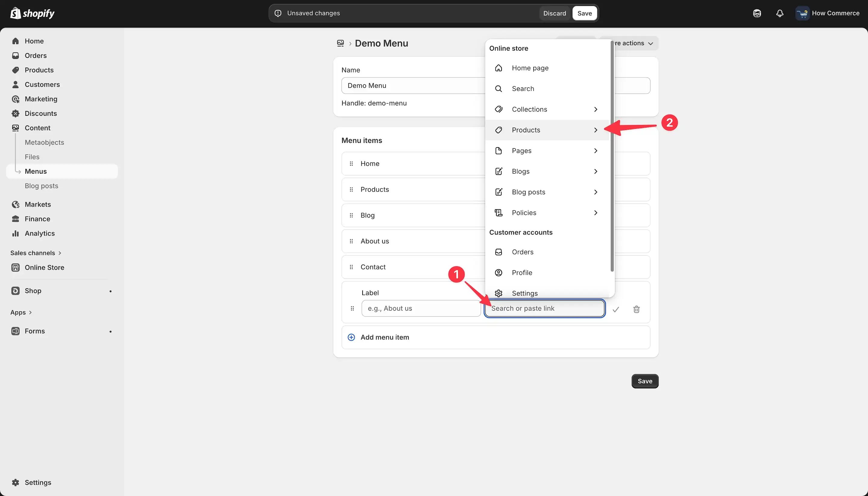Open Settings at sidebar bottom

coord(62,482)
